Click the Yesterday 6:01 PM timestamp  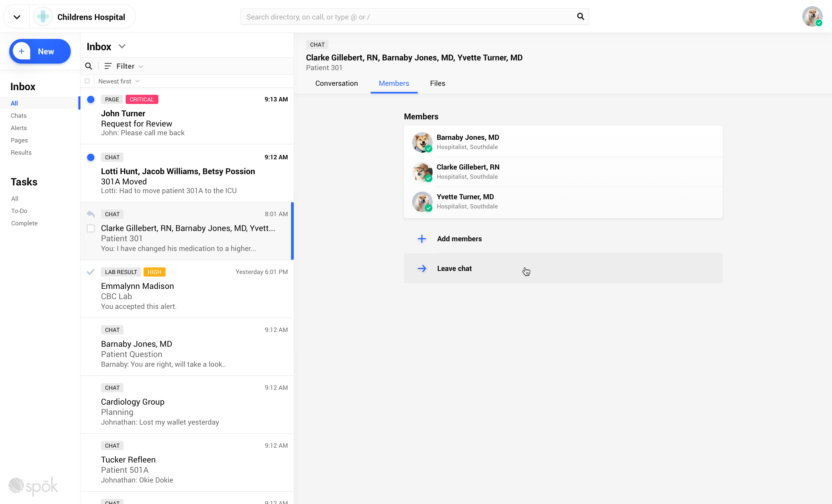(x=262, y=272)
